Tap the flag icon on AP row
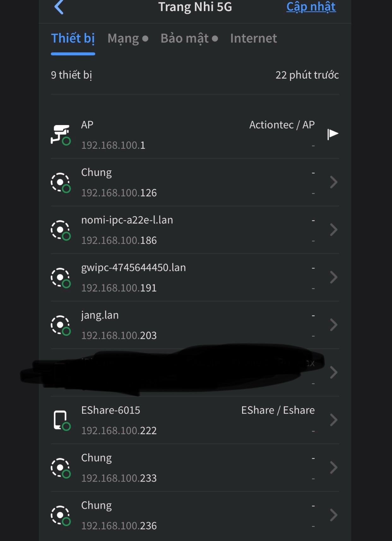Image resolution: width=392 pixels, height=541 pixels. [x=333, y=134]
